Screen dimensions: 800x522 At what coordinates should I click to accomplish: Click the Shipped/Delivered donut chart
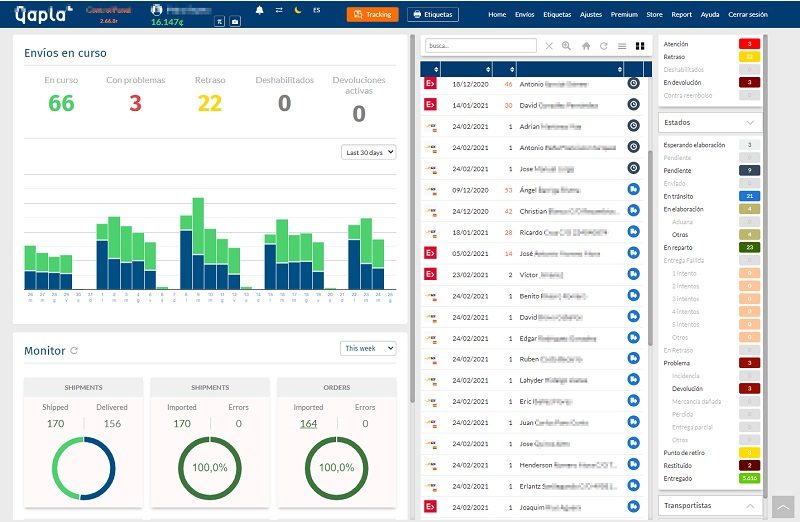point(84,468)
